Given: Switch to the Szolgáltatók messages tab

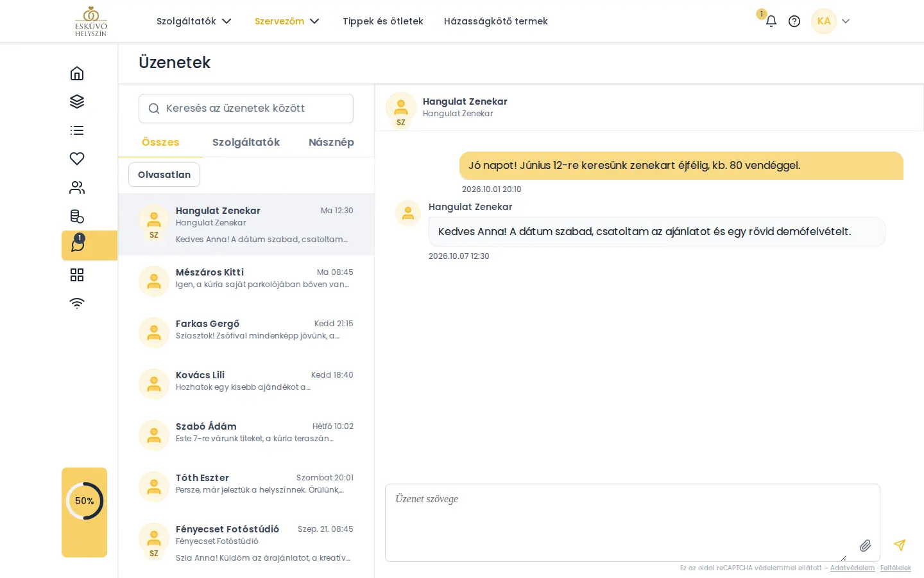Looking at the screenshot, I should (246, 143).
